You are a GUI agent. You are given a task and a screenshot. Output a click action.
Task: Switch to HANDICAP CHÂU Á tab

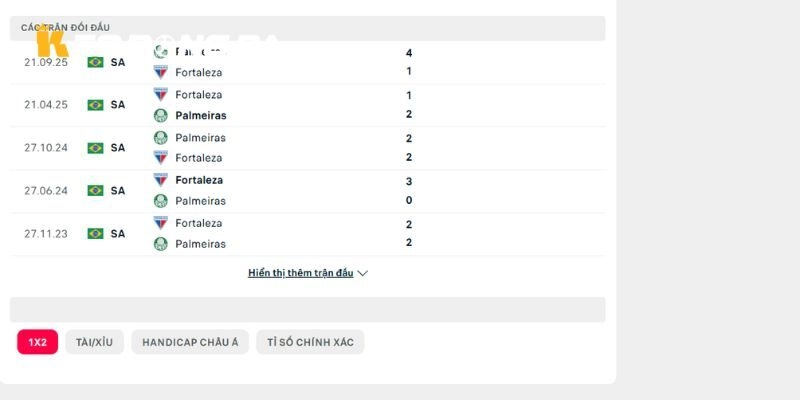(x=190, y=342)
